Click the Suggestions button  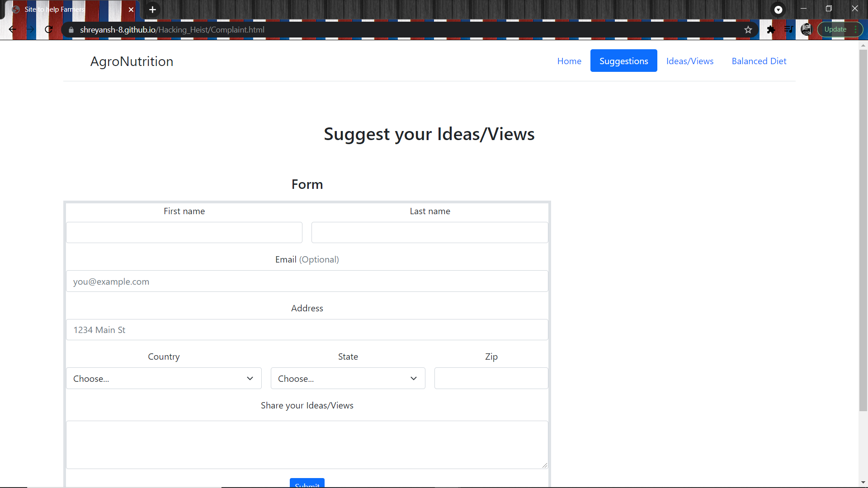tap(623, 61)
